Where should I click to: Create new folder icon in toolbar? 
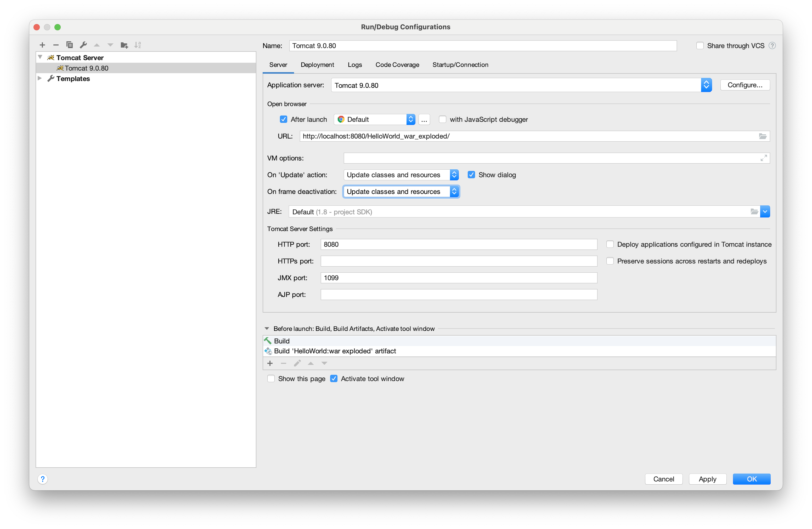(x=124, y=45)
